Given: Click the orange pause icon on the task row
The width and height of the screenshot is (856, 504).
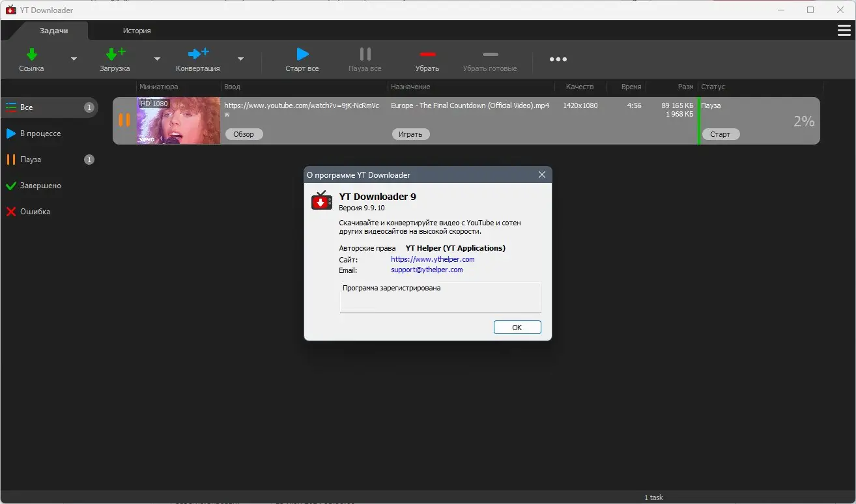Looking at the screenshot, I should click(x=124, y=120).
